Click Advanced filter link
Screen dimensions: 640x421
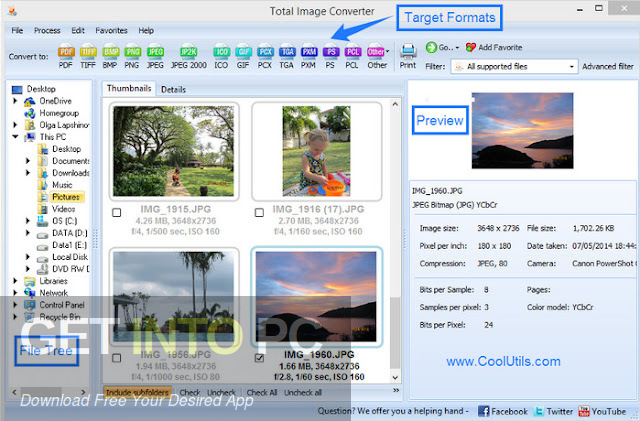pyautogui.click(x=608, y=67)
